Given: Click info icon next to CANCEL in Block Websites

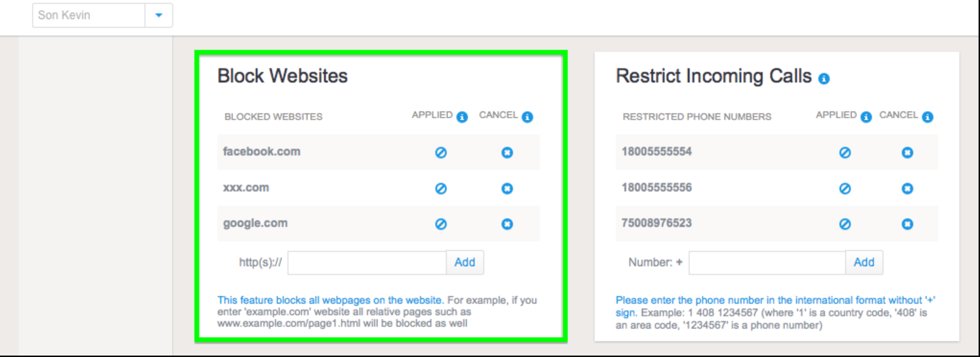Looking at the screenshot, I should pos(527,117).
